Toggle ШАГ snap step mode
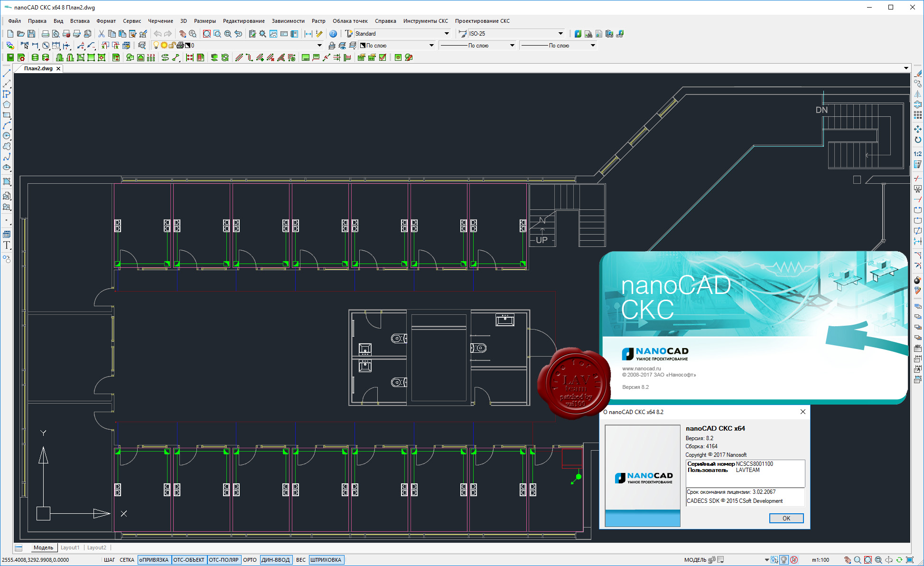Screen dimensions: 924x566 109,560
